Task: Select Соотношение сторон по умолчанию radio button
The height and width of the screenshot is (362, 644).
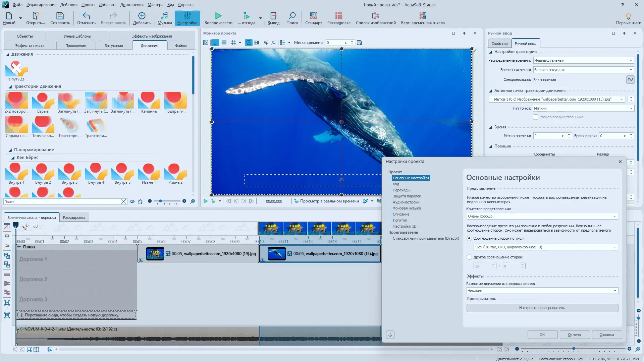Action: [469, 238]
